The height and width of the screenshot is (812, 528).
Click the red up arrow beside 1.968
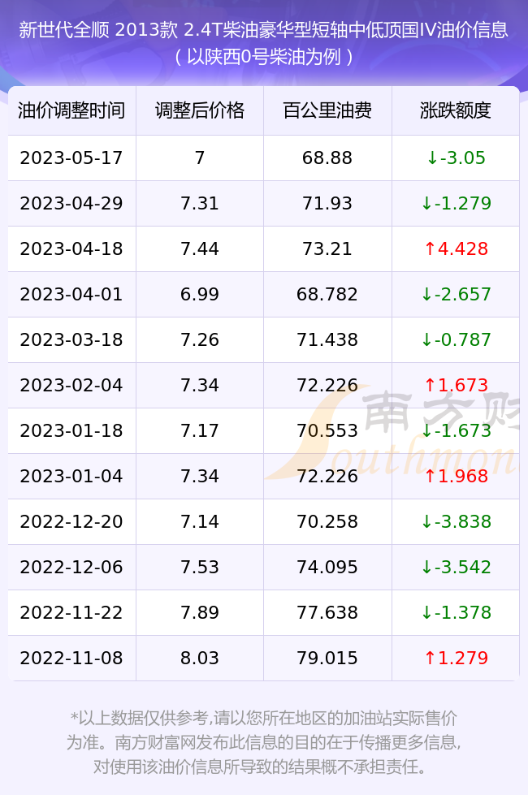(x=430, y=476)
